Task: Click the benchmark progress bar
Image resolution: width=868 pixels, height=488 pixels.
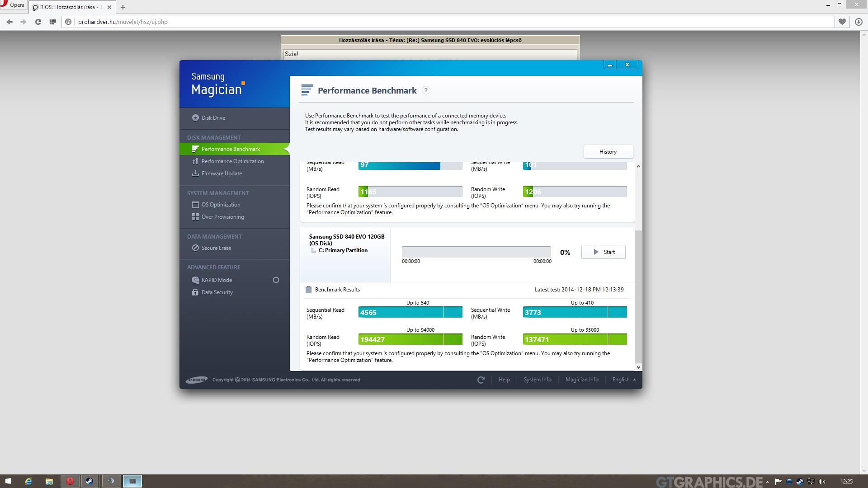Action: 476,252
